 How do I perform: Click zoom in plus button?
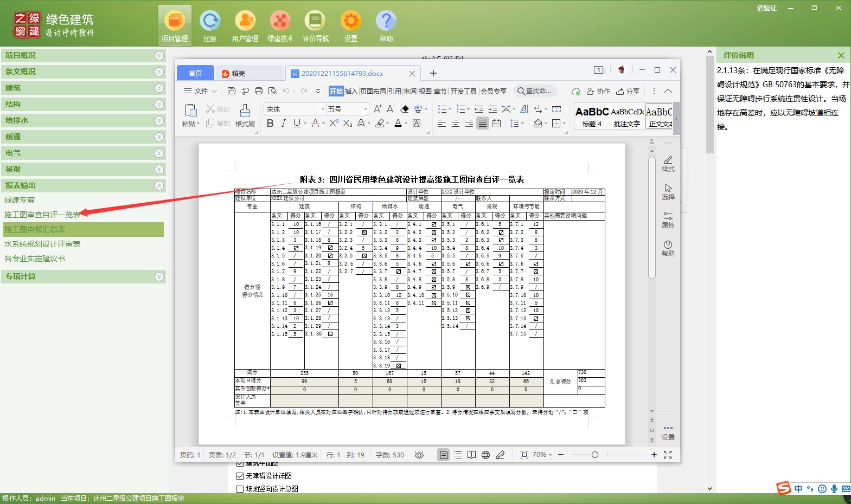[x=654, y=455]
